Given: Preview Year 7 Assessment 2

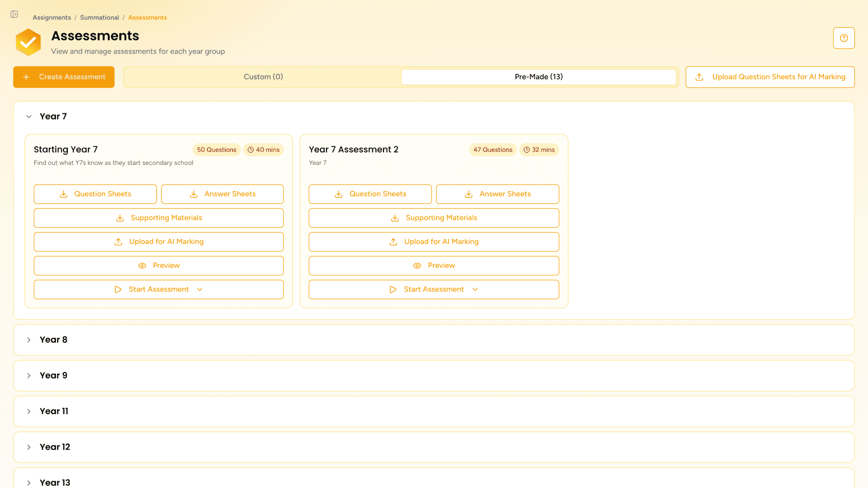Looking at the screenshot, I should (434, 266).
